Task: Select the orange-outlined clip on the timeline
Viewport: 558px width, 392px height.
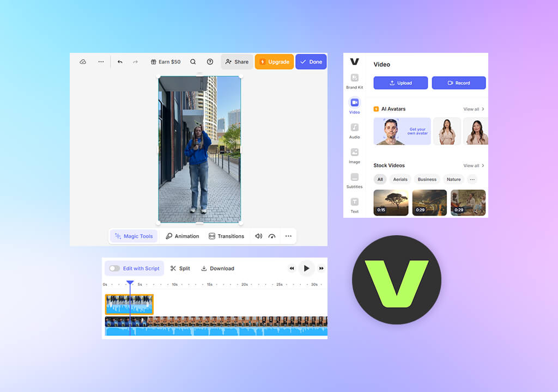Action: click(x=129, y=304)
